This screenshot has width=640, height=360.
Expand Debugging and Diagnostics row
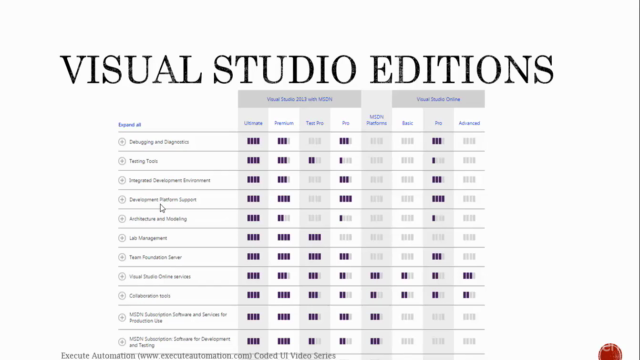pos(122,142)
